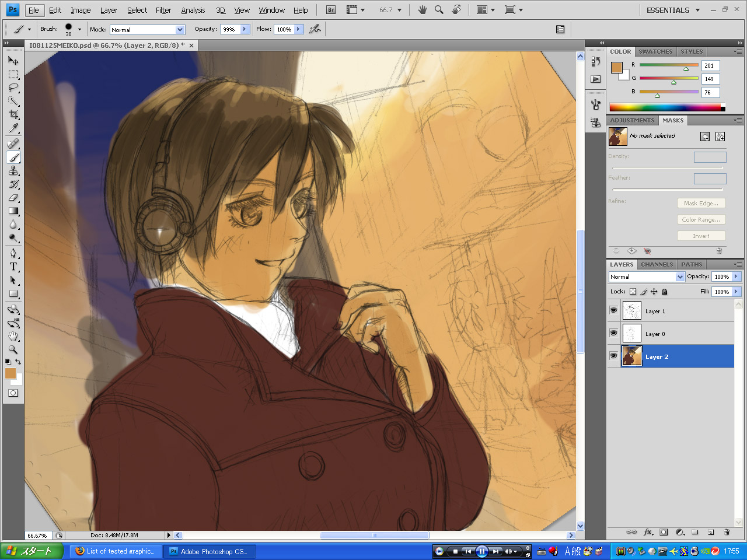
Task: Select the Gradient tool
Action: pyautogui.click(x=13, y=211)
